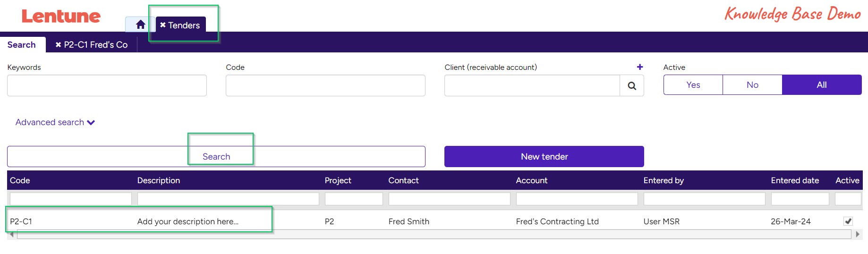Click Fred's Contracting Ltd account cell
Screen dimensions: 868x254
pos(557,221)
